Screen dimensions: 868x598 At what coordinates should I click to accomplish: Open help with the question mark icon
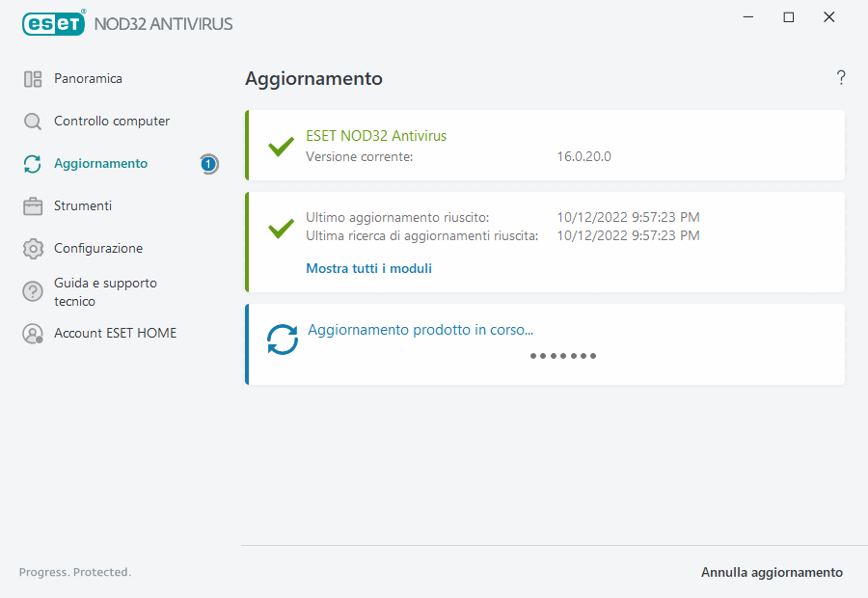(841, 78)
